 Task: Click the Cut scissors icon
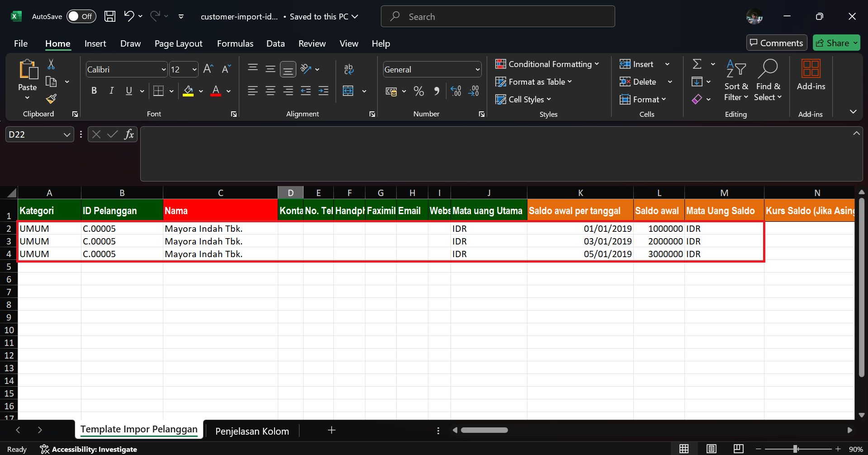click(51, 64)
